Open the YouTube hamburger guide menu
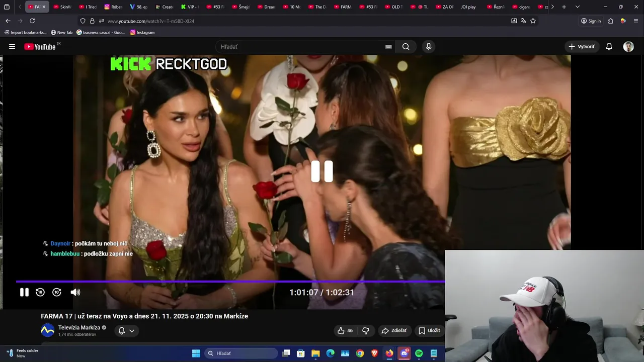Screen dimensions: 644x362 (12, 47)
